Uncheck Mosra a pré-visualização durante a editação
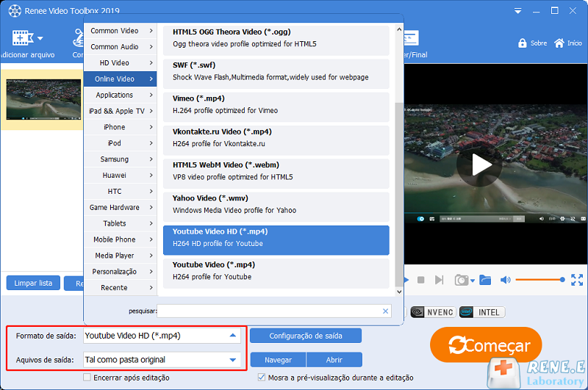This screenshot has width=588, height=390. tap(262, 378)
